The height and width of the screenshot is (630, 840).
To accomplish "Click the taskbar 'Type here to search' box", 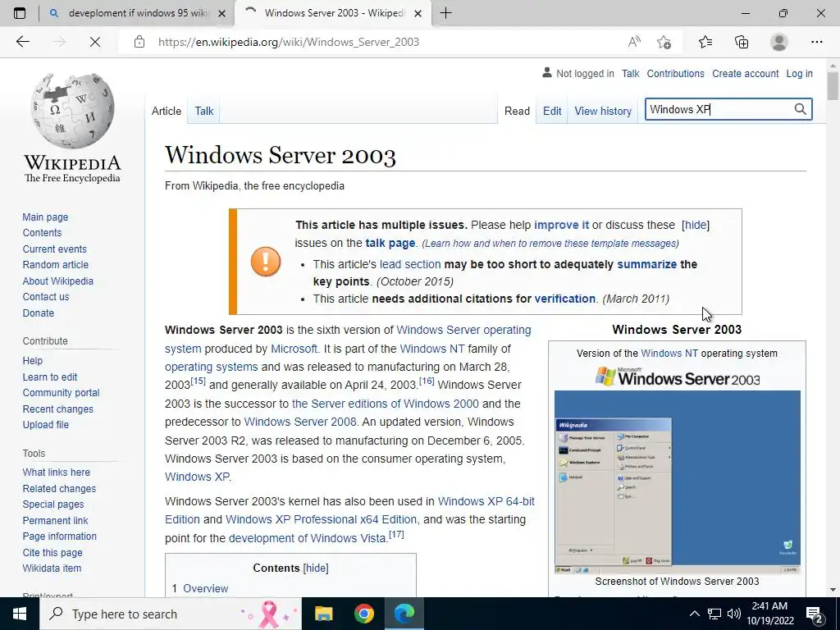I will 171,614.
